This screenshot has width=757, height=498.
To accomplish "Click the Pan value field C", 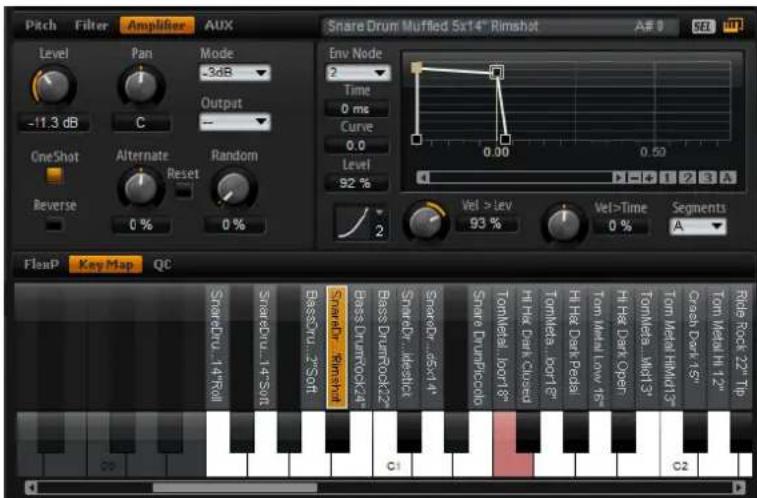I will [140, 123].
